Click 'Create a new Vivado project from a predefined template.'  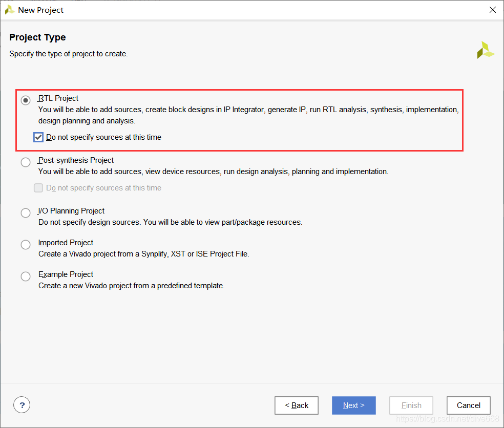(x=132, y=286)
